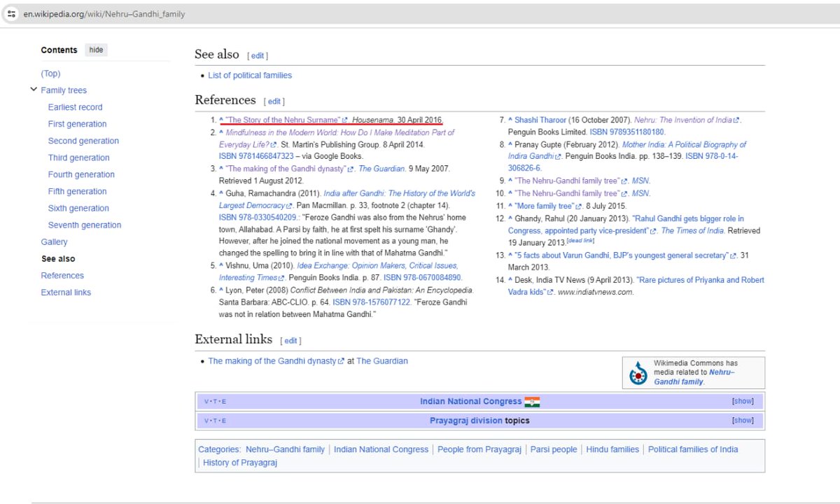Image resolution: width=840 pixels, height=504 pixels.
Task: Open Nehru: The Invention of India link
Action: click(x=687, y=120)
